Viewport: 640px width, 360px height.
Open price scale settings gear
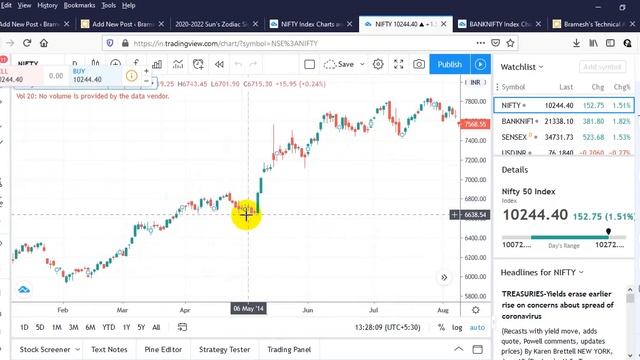point(476,310)
